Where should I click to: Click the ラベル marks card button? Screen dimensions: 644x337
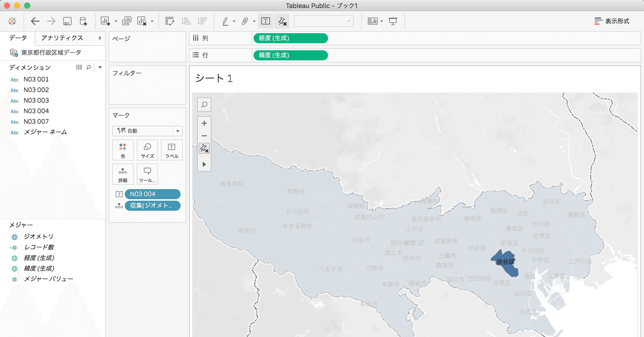[x=172, y=150]
